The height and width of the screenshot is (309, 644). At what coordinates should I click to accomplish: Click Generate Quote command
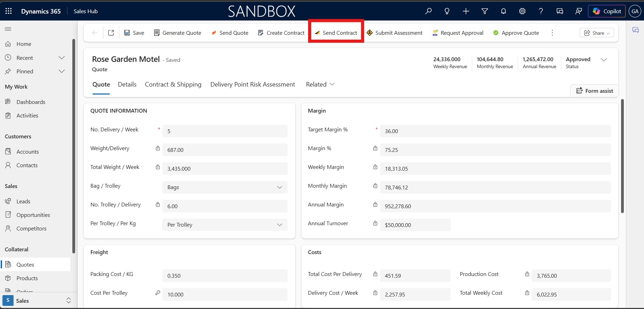pos(178,33)
